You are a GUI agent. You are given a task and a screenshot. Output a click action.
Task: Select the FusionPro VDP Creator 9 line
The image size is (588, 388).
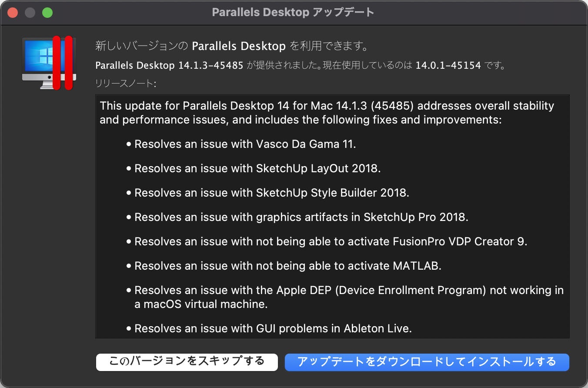coord(331,241)
